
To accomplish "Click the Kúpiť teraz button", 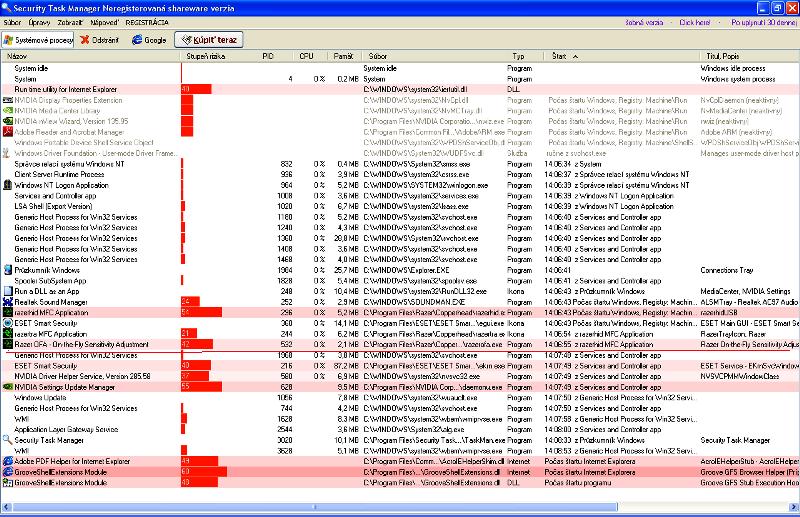I will 209,40.
